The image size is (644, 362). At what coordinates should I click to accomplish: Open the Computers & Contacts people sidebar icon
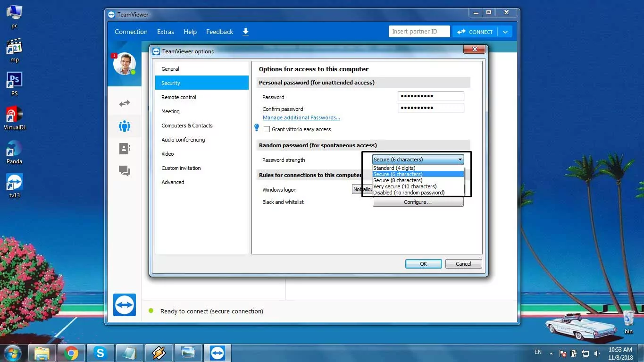125,126
